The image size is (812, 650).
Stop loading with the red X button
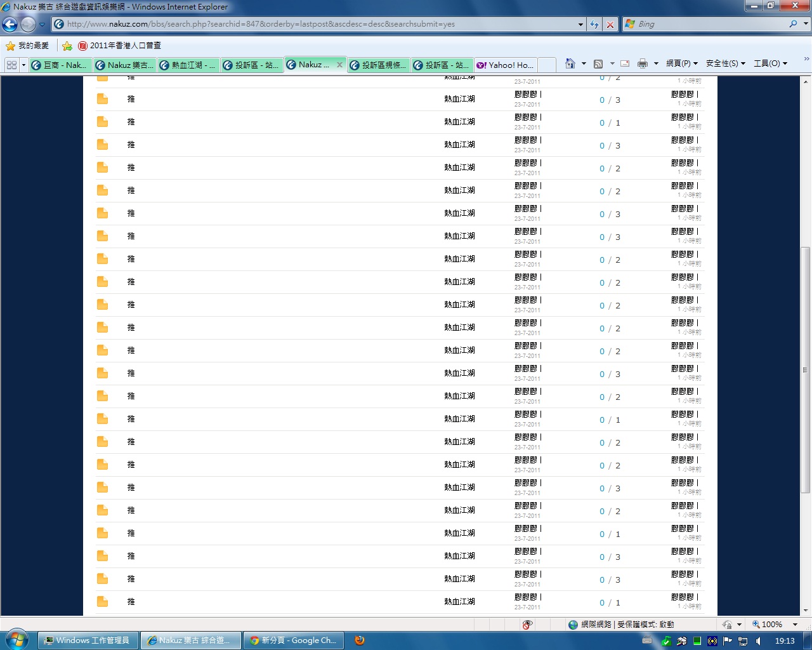coord(610,24)
